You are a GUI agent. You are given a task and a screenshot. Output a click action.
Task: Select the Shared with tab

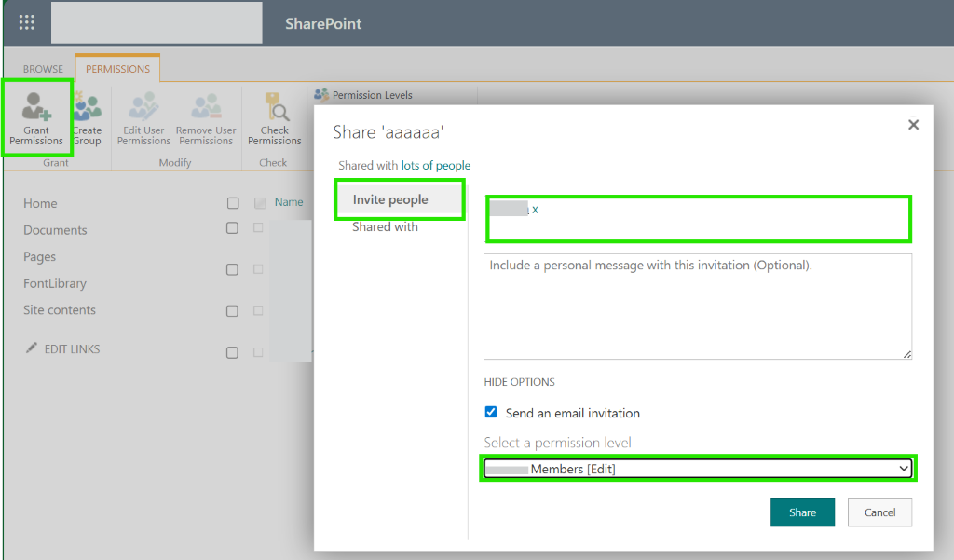[x=385, y=227]
